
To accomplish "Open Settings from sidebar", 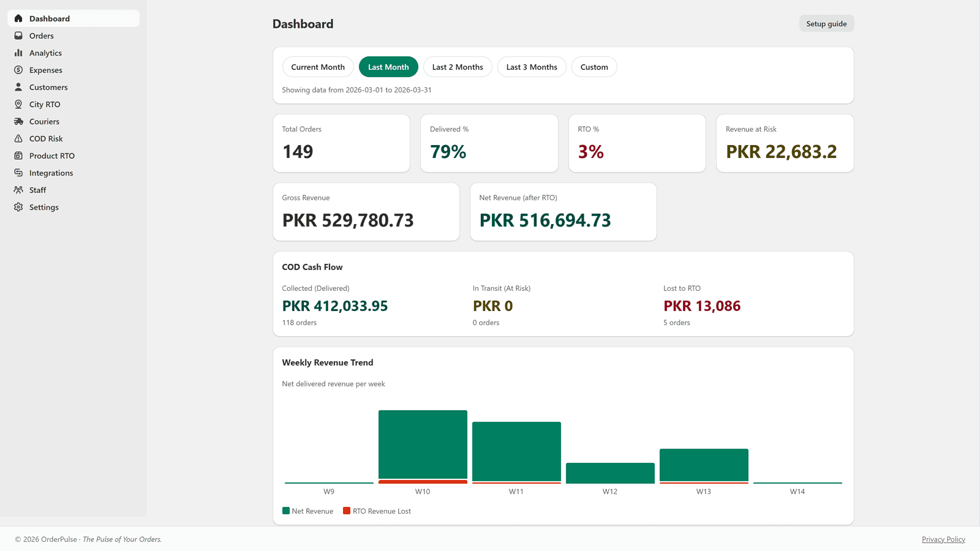I will pyautogui.click(x=73, y=207).
